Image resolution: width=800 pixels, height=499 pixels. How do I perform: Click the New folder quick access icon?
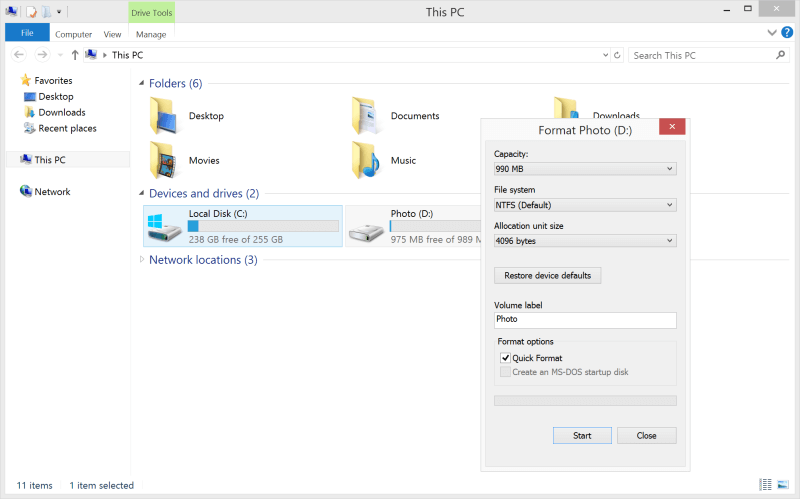(46, 12)
